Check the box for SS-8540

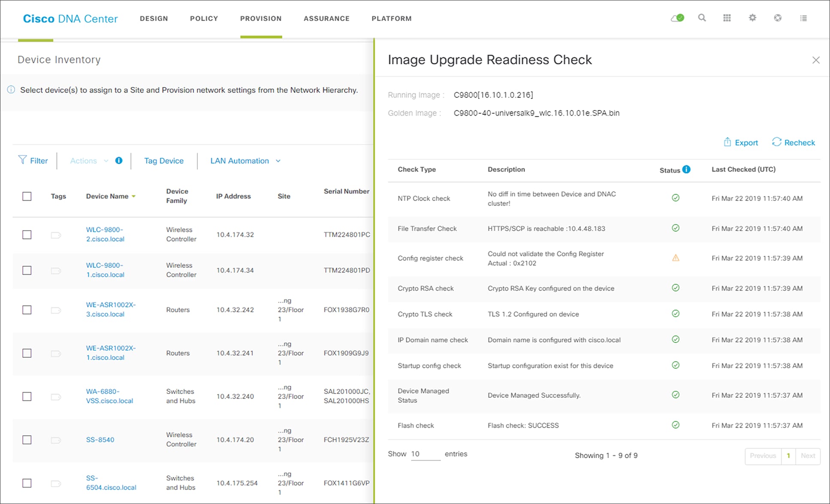27,440
